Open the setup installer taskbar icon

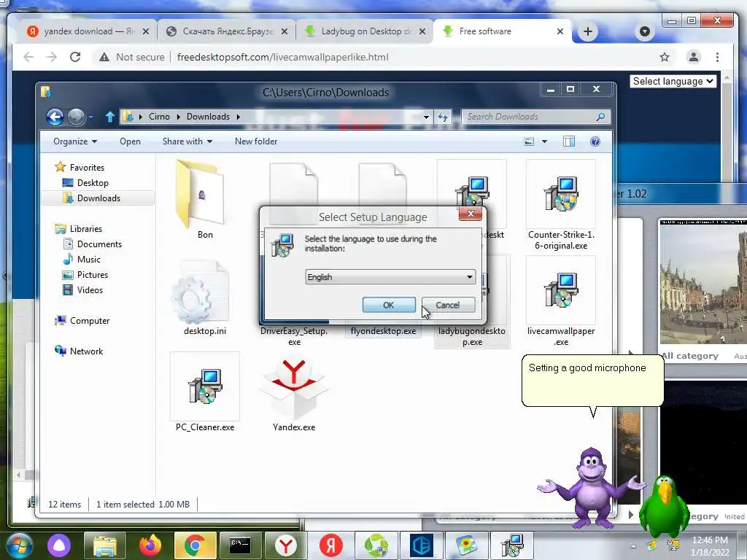pyautogui.click(x=511, y=545)
